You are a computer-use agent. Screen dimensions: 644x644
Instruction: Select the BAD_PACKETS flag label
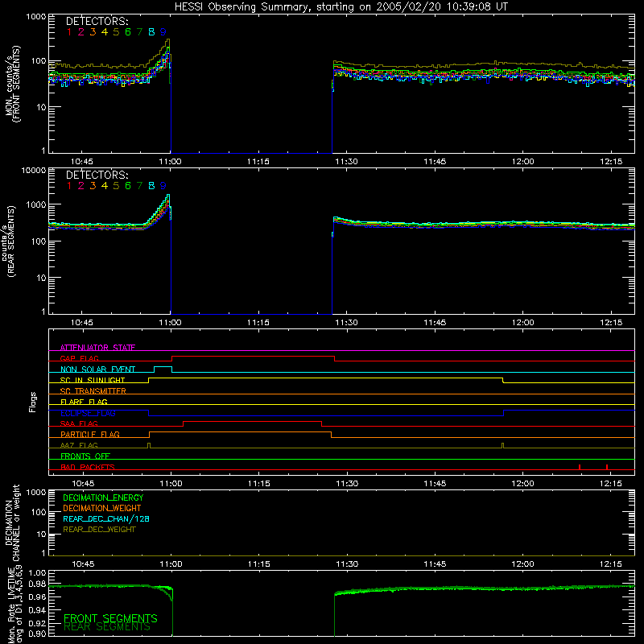tap(88, 468)
